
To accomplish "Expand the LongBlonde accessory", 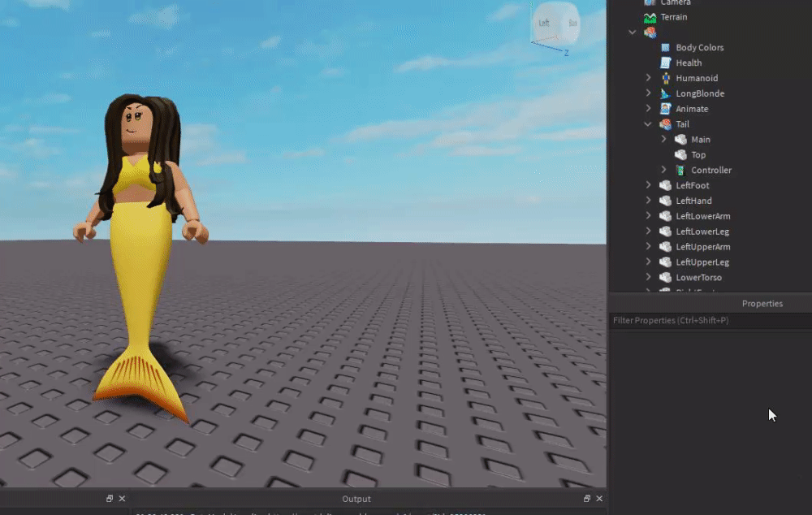I will [648, 93].
